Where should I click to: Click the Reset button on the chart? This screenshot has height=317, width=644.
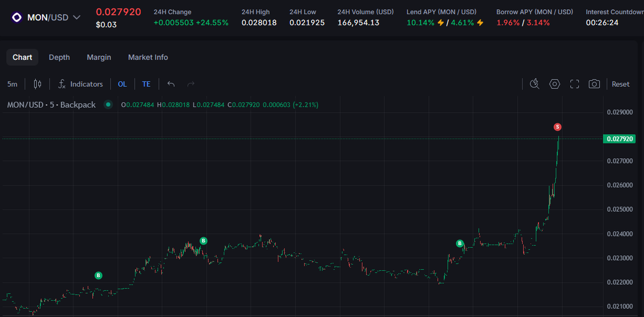coord(620,84)
